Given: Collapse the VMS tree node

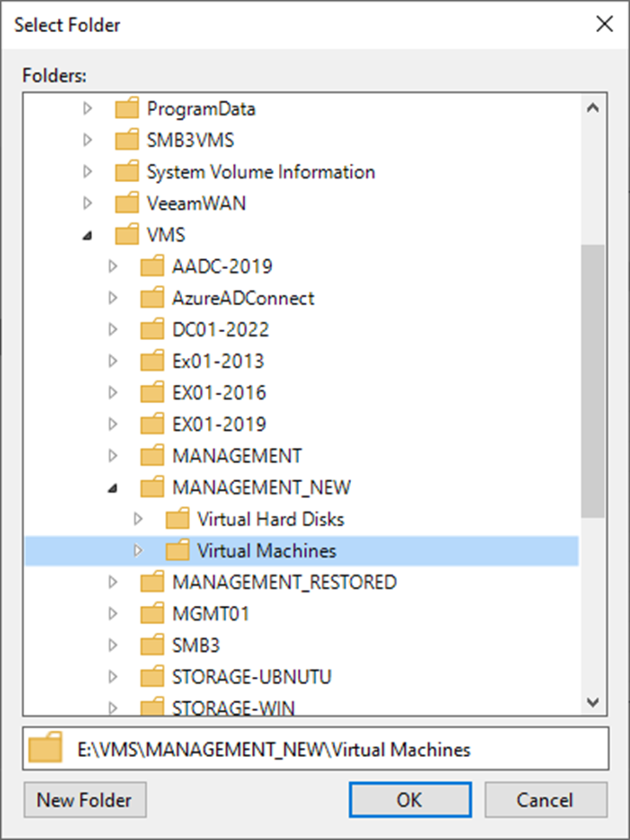Looking at the screenshot, I should [87, 234].
